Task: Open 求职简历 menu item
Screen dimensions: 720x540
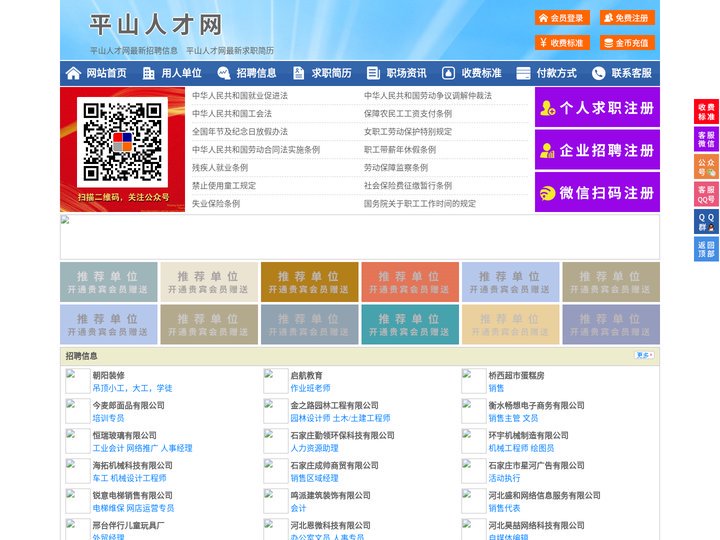Action: pos(332,73)
